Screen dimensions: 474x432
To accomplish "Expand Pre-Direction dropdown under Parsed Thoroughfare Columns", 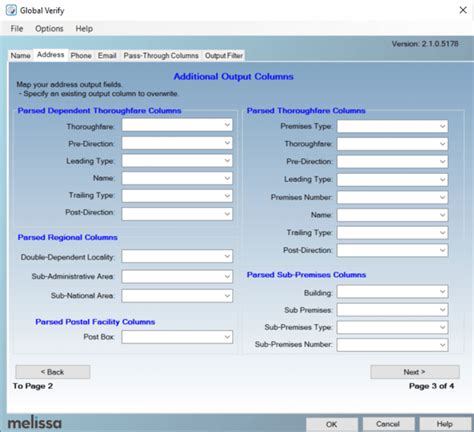I will point(392,162).
